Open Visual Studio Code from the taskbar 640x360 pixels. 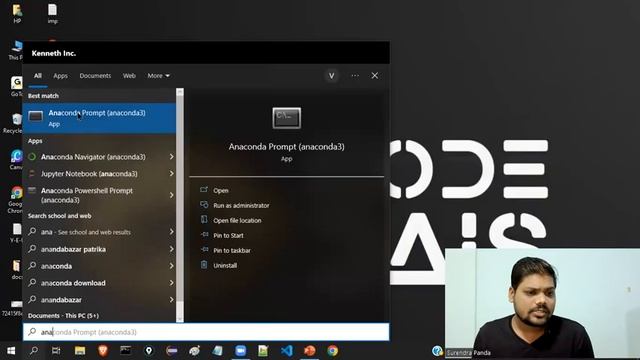click(x=287, y=351)
